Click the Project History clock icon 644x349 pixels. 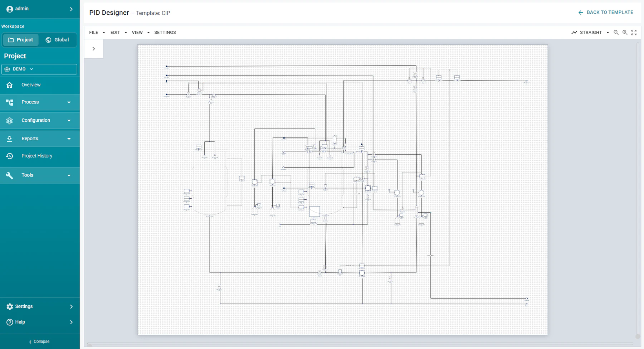click(10, 156)
